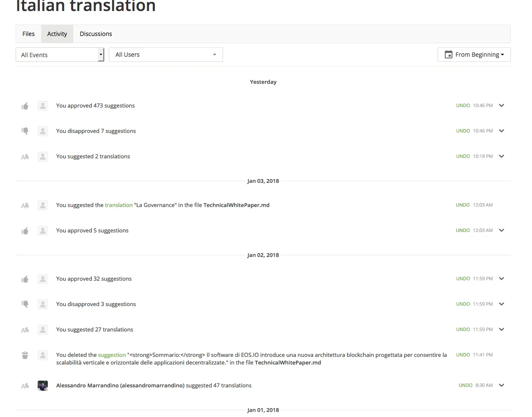This screenshot has width=532, height=417.
Task: Click user avatar beside disapproved 3 suggestions
Action: click(43, 304)
